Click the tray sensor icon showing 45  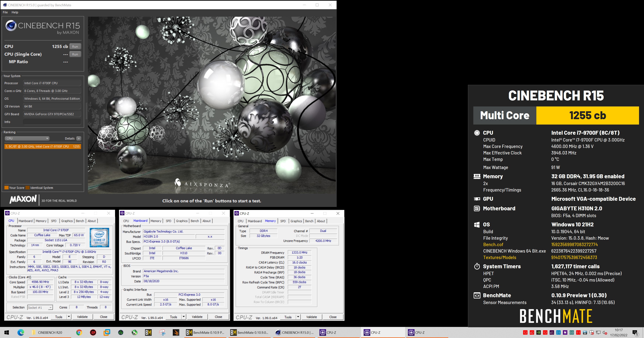552,332
